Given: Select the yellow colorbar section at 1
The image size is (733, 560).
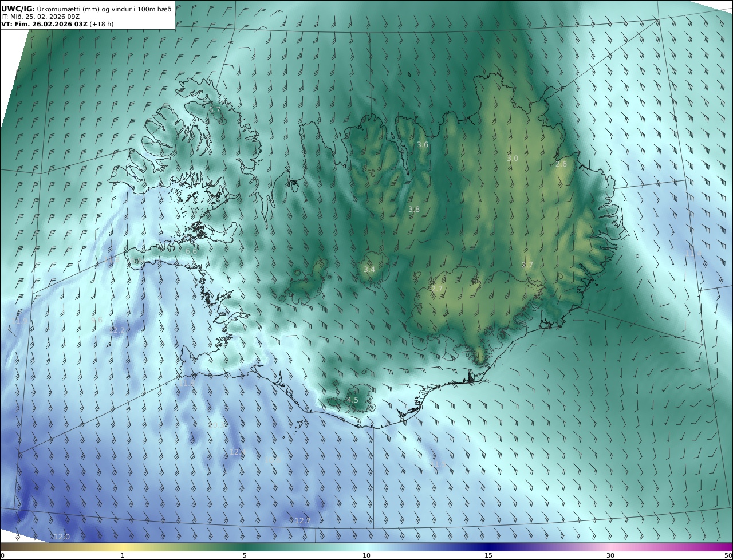Looking at the screenshot, I should [123, 547].
